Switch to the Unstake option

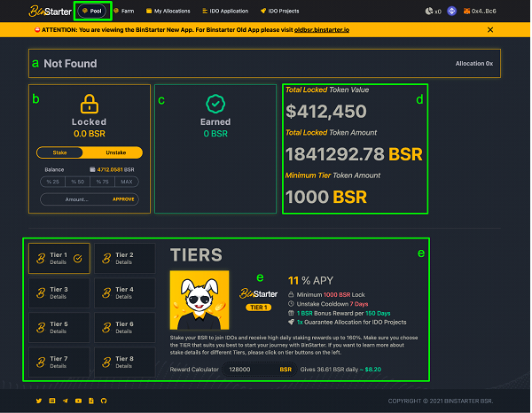pyautogui.click(x=115, y=152)
